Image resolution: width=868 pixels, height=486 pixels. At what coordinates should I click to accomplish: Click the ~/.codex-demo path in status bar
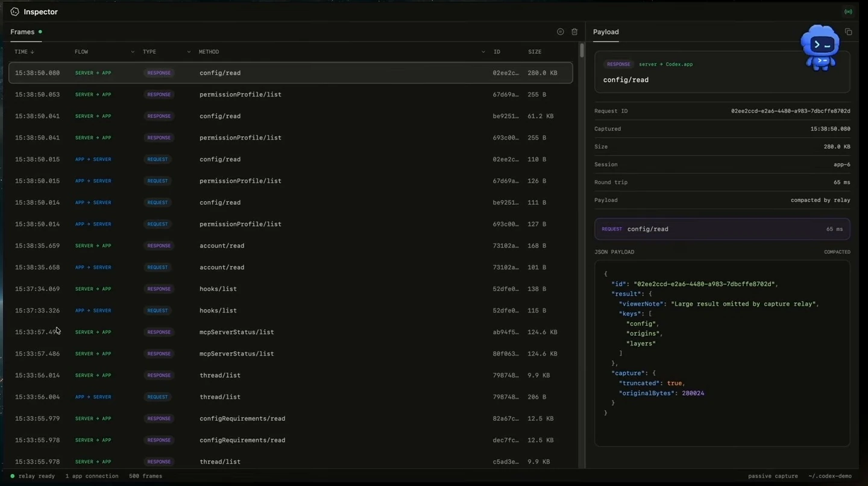point(830,476)
